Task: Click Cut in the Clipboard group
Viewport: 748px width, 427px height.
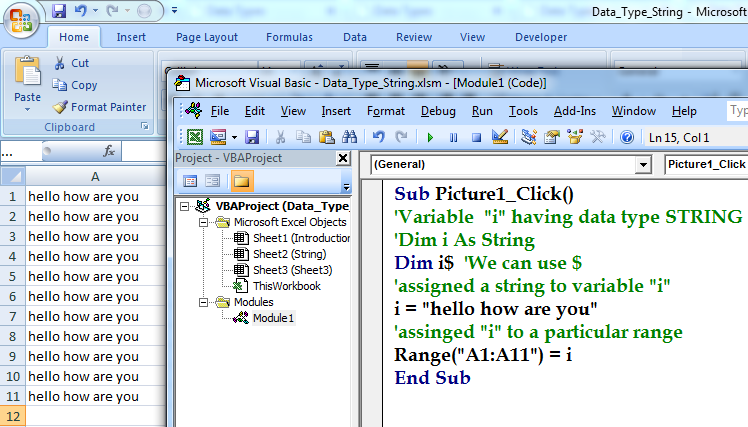Action: 71,63
